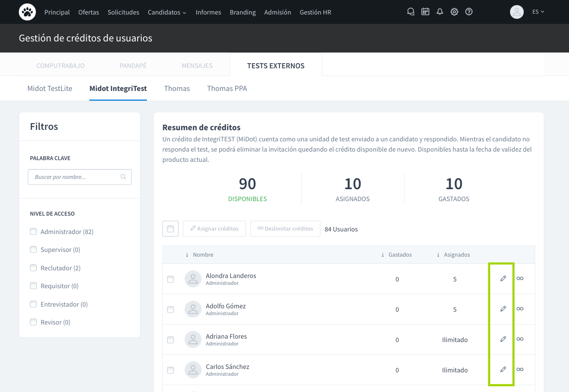Viewport: 569px width, 392px height.
Task: Switch to the Thomas PPA tab
Action: [227, 88]
